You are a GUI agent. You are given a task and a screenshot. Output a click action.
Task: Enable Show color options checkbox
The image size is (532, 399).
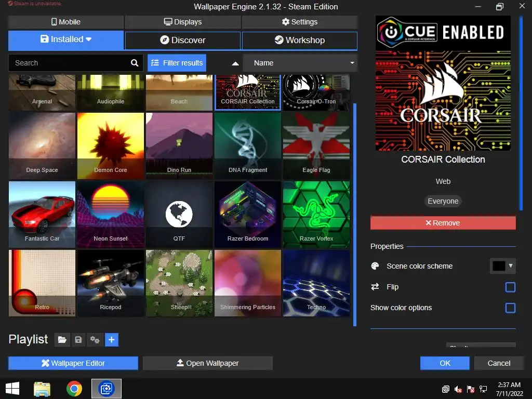510,308
